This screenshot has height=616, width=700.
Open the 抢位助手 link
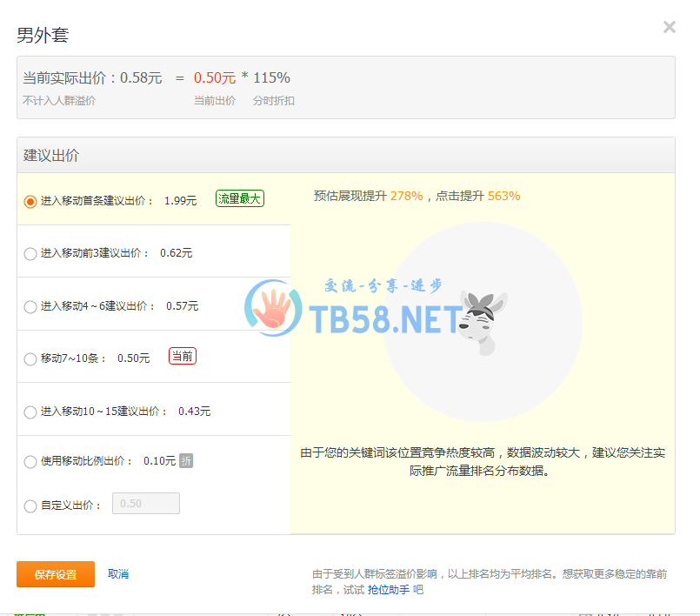pyautogui.click(x=388, y=590)
